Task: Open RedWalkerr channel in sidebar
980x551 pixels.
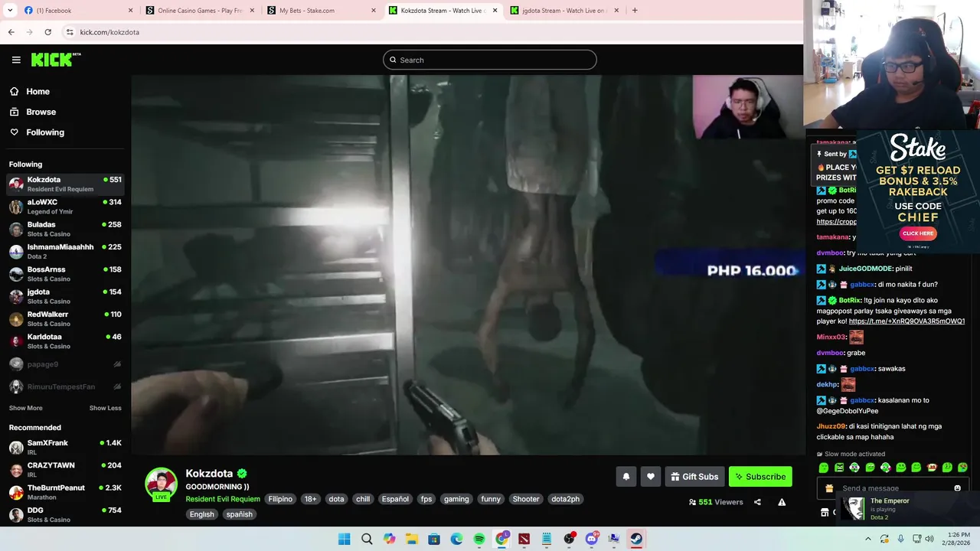Action: [65, 318]
